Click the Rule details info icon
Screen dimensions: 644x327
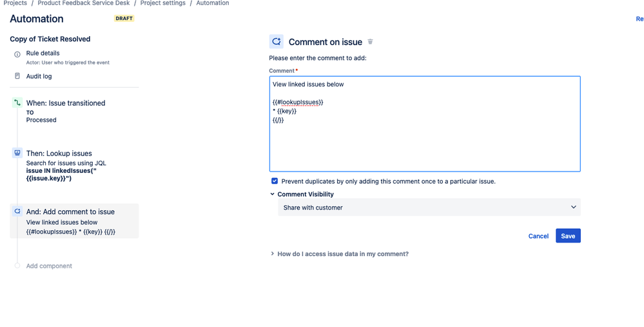pos(17,54)
